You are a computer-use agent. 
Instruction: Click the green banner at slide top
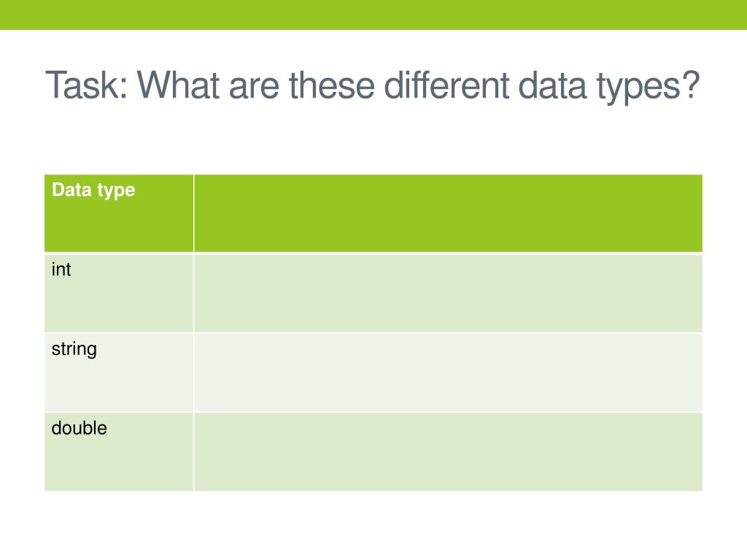tap(373, 15)
